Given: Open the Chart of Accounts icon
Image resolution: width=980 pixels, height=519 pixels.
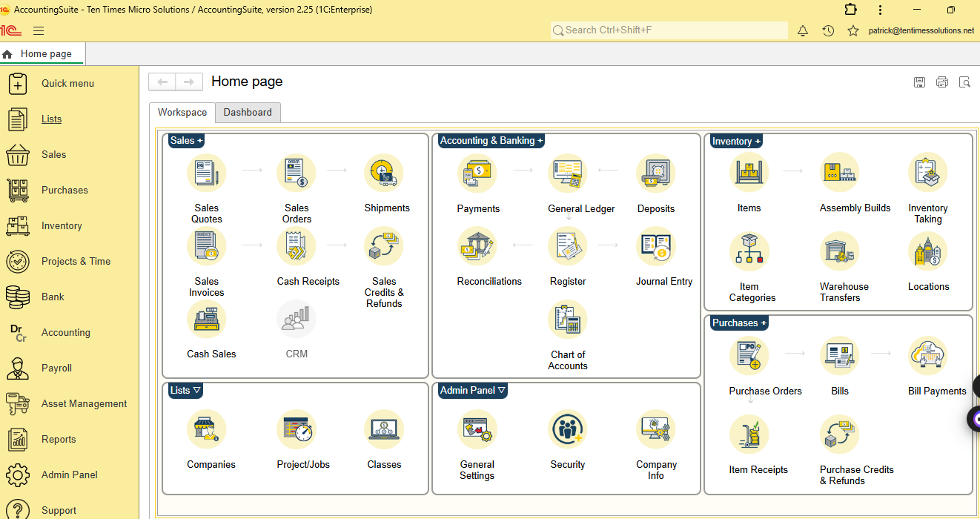Looking at the screenshot, I should [568, 320].
